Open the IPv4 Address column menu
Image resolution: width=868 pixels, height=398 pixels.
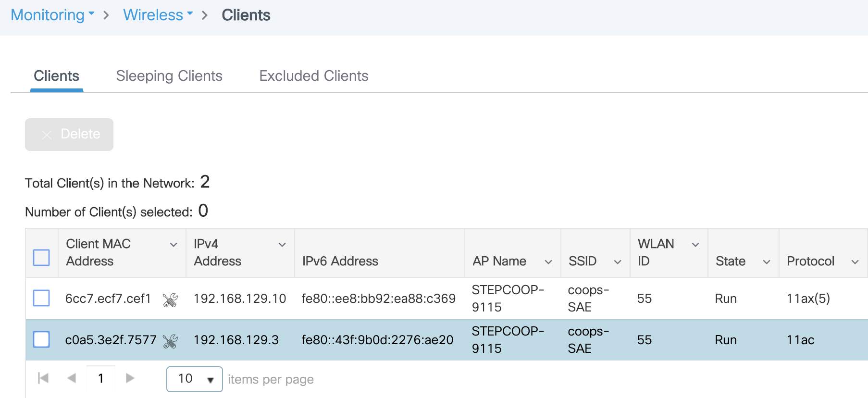click(x=282, y=245)
